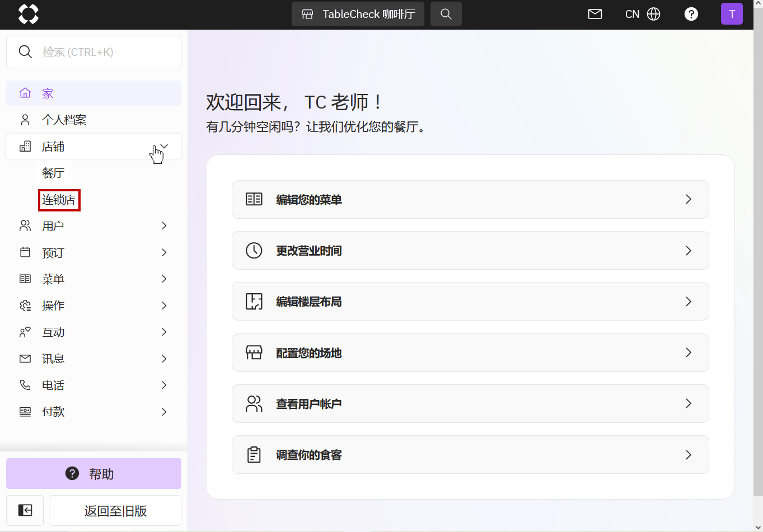Click the arrow on 编辑楼层布局 row
This screenshot has height=532, width=763.
[x=689, y=301]
